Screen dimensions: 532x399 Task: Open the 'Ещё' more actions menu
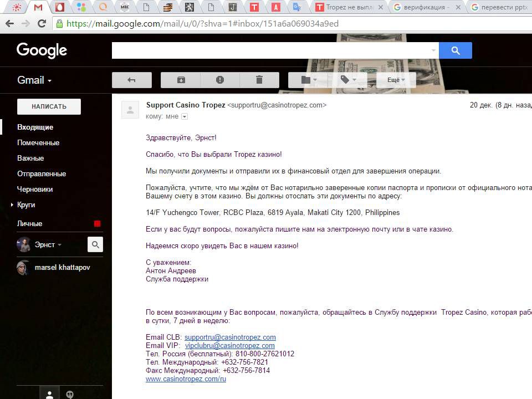[x=396, y=80]
